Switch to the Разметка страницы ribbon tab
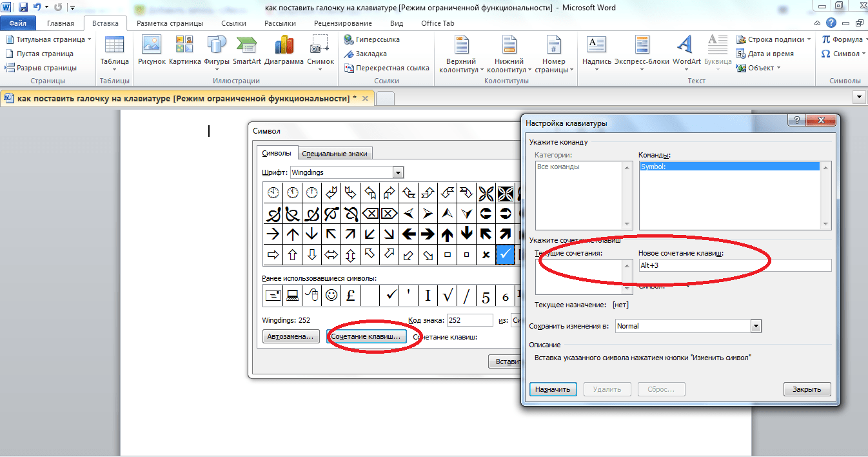Image resolution: width=868 pixels, height=457 pixels. coord(170,23)
